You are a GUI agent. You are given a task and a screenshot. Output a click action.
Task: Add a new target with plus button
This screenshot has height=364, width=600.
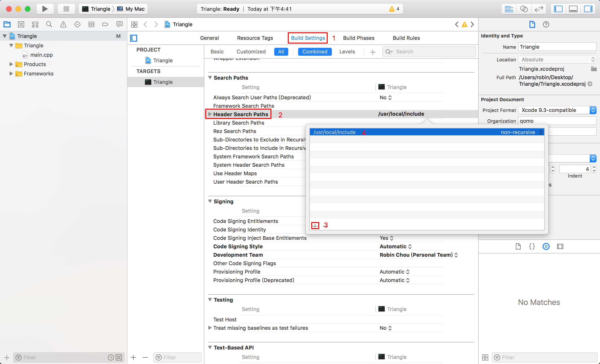click(133, 357)
